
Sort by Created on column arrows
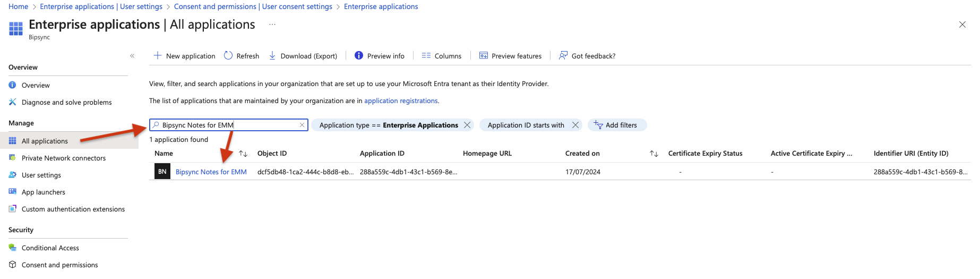(x=654, y=154)
